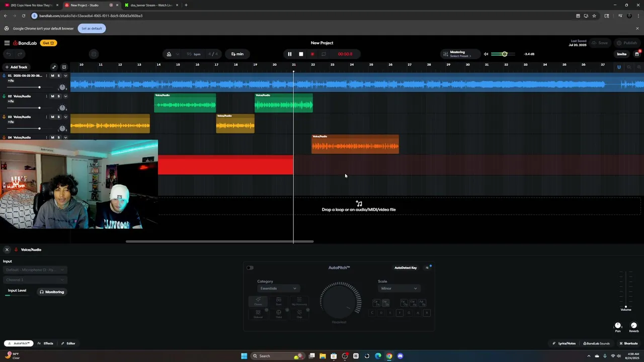Image resolution: width=644 pixels, height=362 pixels.
Task: Open AutoPitch Category Essentials dropdown
Action: click(x=278, y=288)
